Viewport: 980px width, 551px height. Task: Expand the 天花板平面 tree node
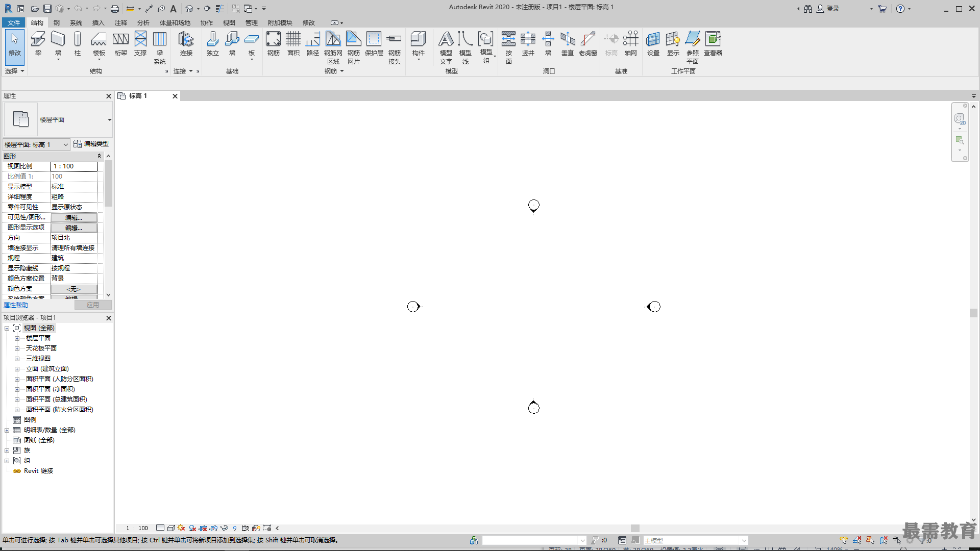tap(17, 348)
